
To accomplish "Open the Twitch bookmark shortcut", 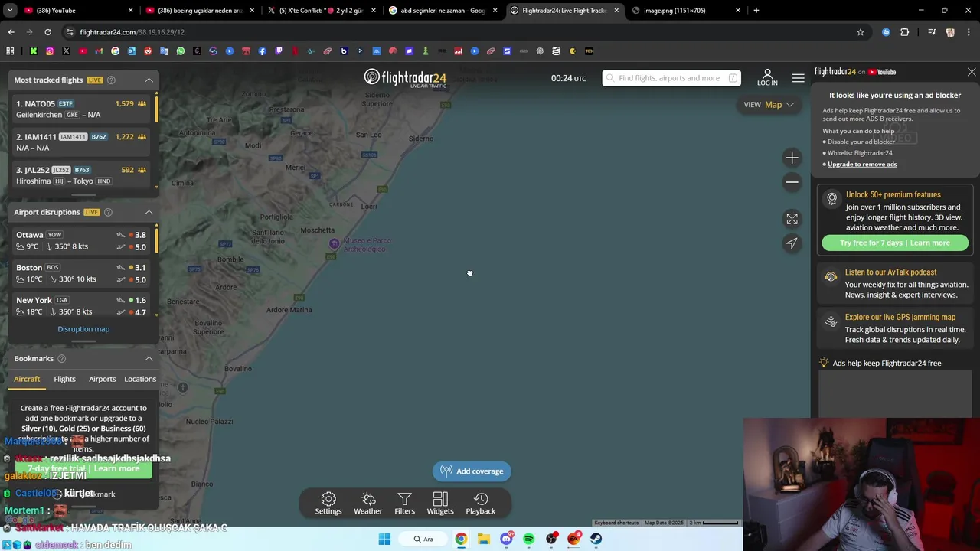I will 279,51.
